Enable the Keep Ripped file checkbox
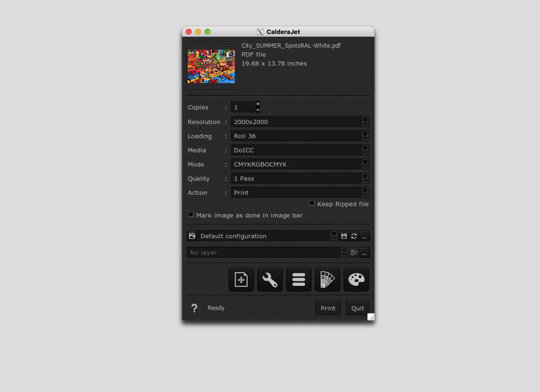Screen dimensions: 540x392 pyautogui.click(x=312, y=203)
